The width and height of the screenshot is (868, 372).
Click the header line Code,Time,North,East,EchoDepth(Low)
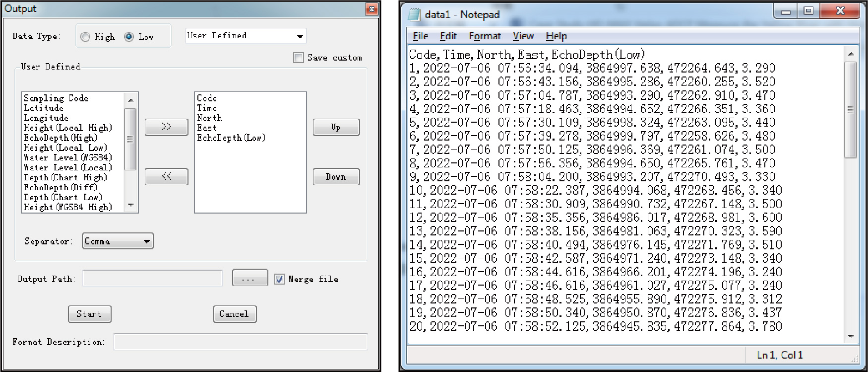point(527,54)
